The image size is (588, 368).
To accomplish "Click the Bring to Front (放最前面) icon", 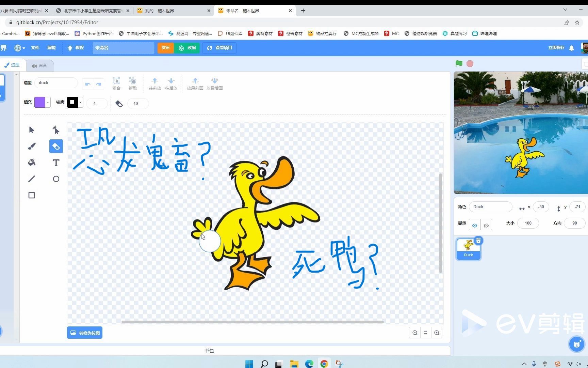I will point(195,83).
